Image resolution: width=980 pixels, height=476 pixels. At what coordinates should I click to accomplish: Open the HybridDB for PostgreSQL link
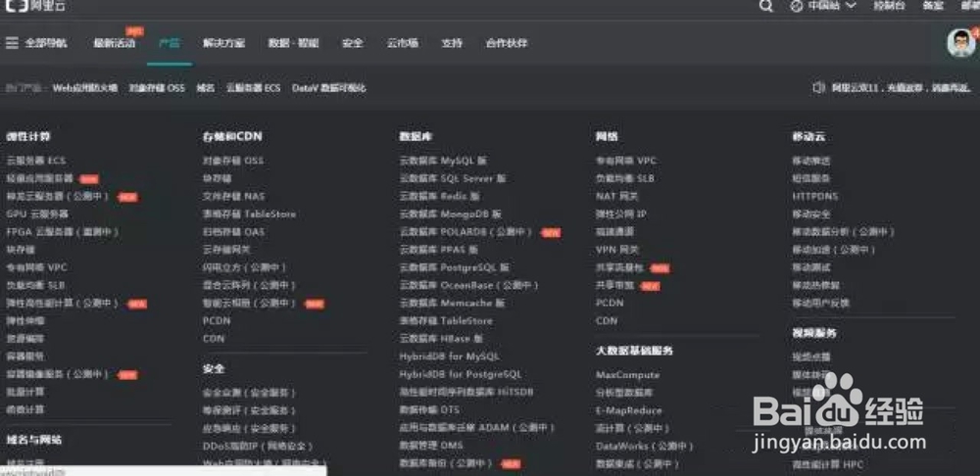(x=460, y=374)
